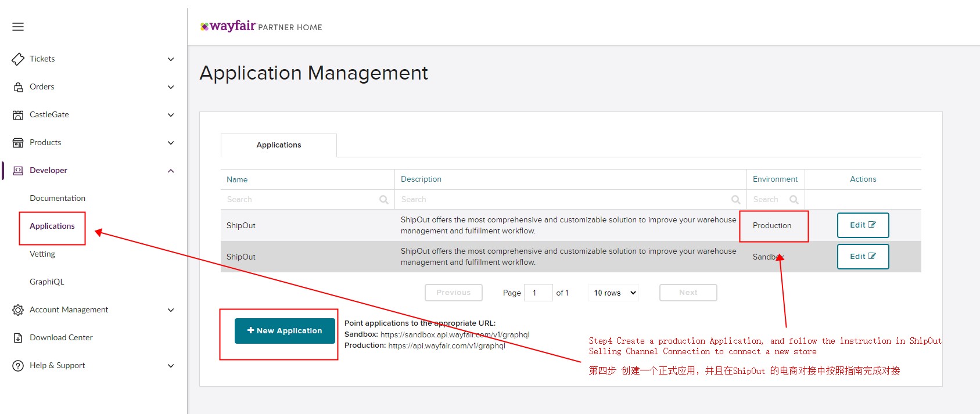Image resolution: width=980 pixels, height=414 pixels.
Task: Open Documentation in the Developer menu
Action: [58, 198]
